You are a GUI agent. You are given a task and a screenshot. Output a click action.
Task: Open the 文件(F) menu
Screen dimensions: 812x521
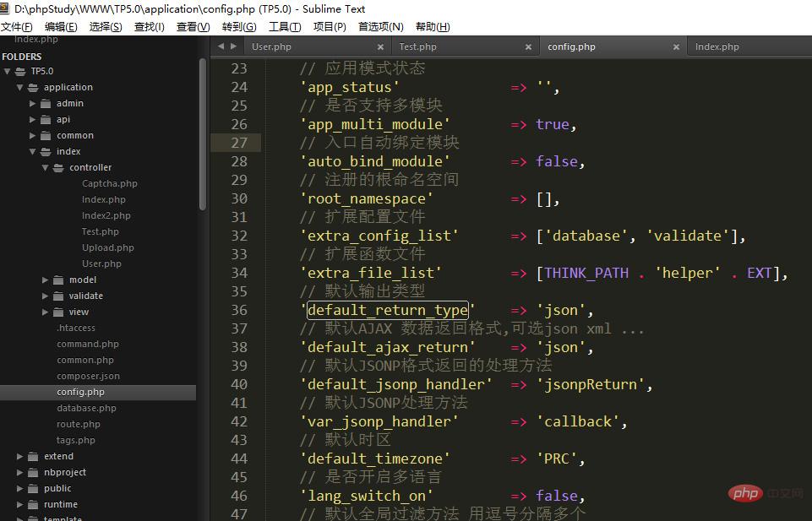click(x=17, y=26)
